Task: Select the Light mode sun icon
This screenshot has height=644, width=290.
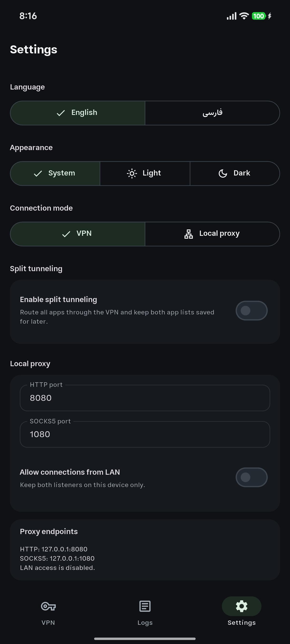Action: 132,173
